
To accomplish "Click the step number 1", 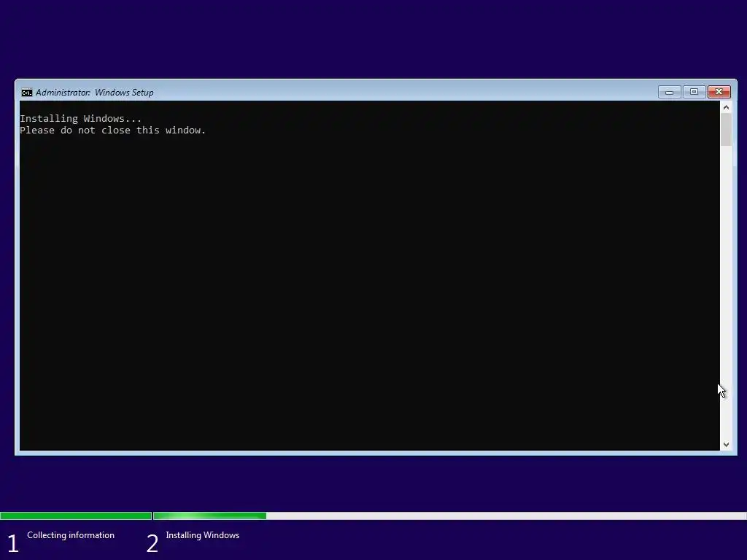I will 13,543.
